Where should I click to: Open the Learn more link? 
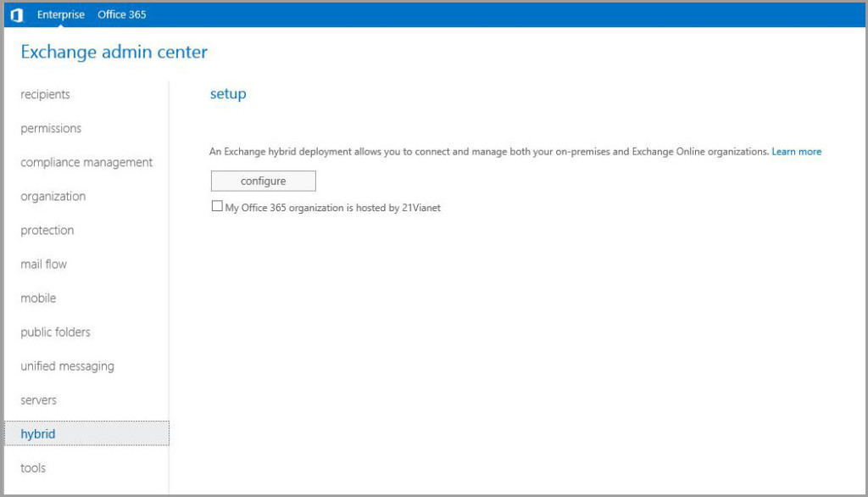point(796,151)
